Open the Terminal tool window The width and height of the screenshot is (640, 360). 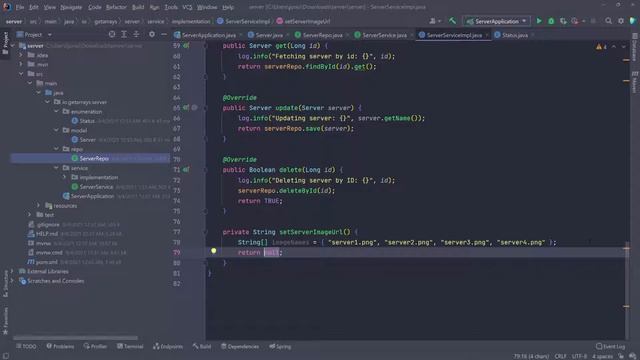click(x=130, y=347)
